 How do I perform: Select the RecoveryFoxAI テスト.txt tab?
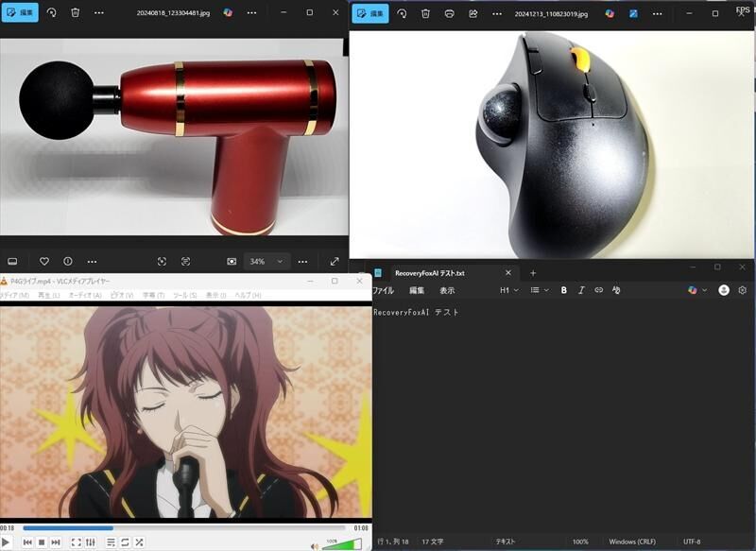point(430,273)
